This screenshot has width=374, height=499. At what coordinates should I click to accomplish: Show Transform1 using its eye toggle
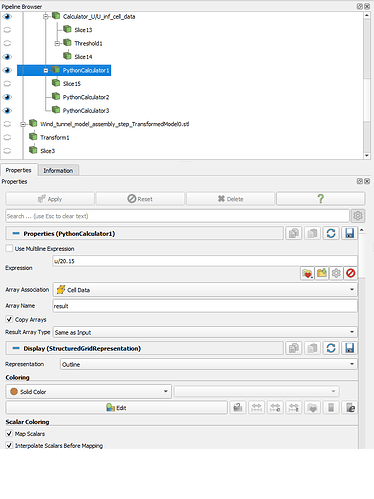[x=7, y=137]
